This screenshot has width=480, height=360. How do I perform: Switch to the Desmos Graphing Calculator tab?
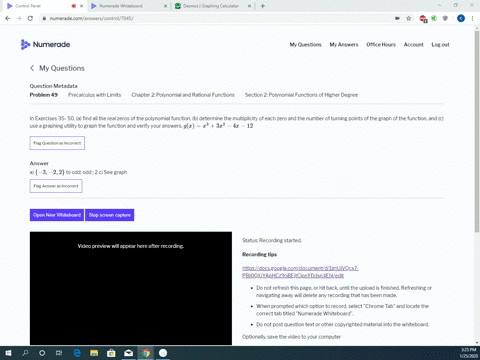[212, 6]
